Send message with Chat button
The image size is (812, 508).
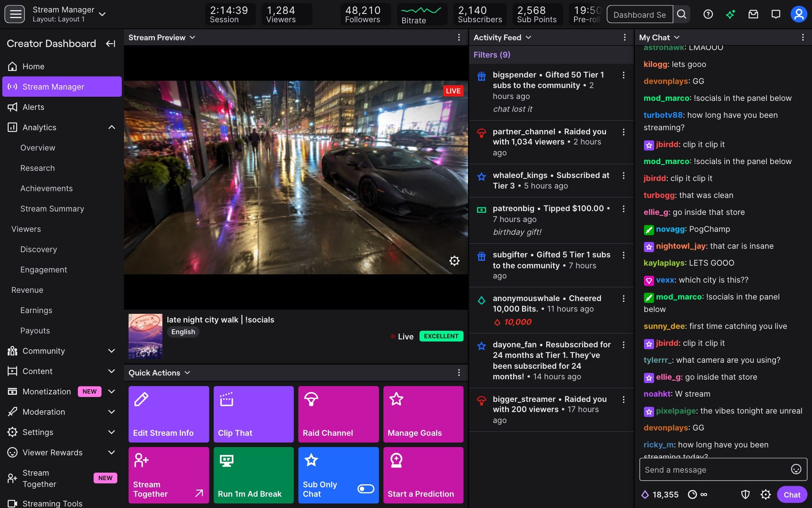[792, 495]
